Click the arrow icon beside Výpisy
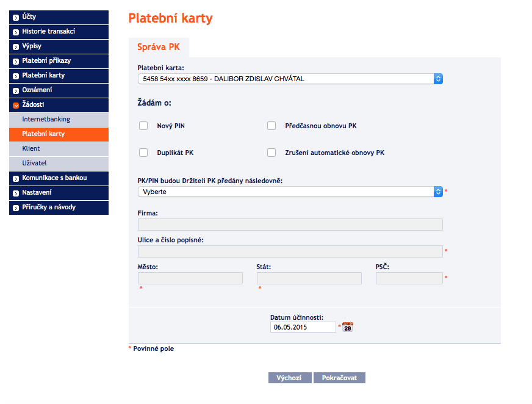 click(16, 47)
